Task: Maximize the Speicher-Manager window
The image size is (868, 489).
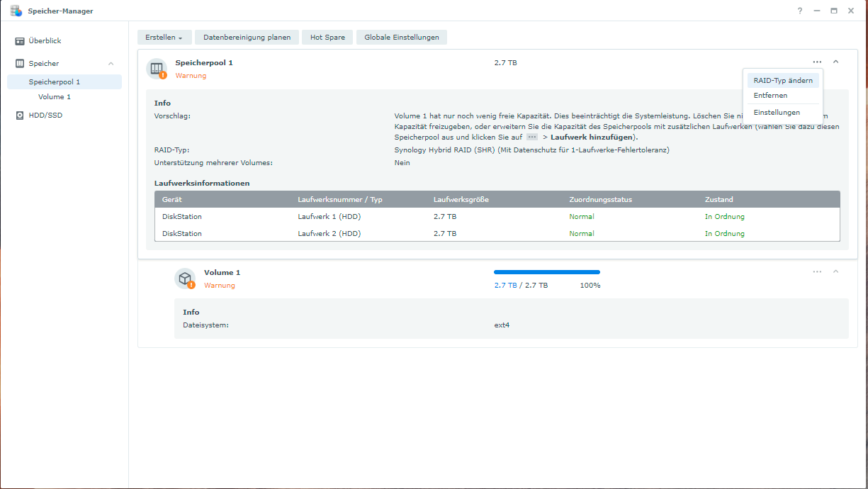Action: click(834, 11)
